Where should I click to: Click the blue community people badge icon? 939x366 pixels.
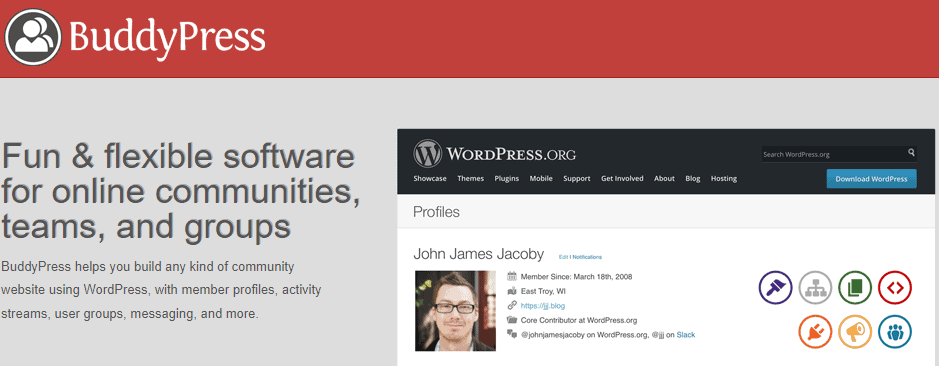click(x=895, y=331)
